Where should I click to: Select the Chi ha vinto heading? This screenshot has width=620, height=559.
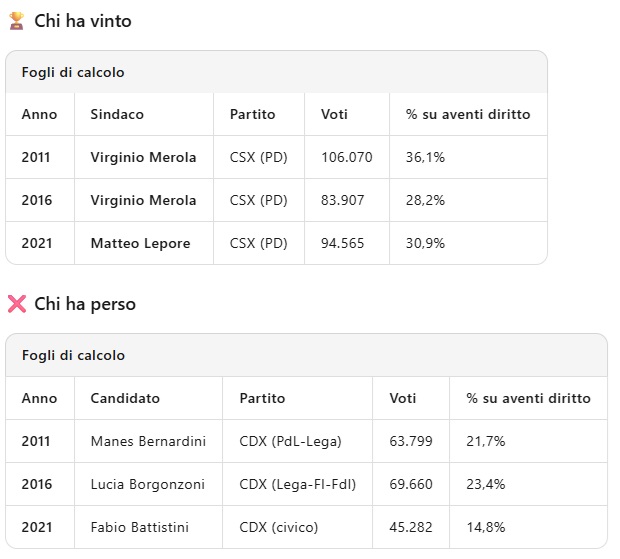(x=83, y=21)
